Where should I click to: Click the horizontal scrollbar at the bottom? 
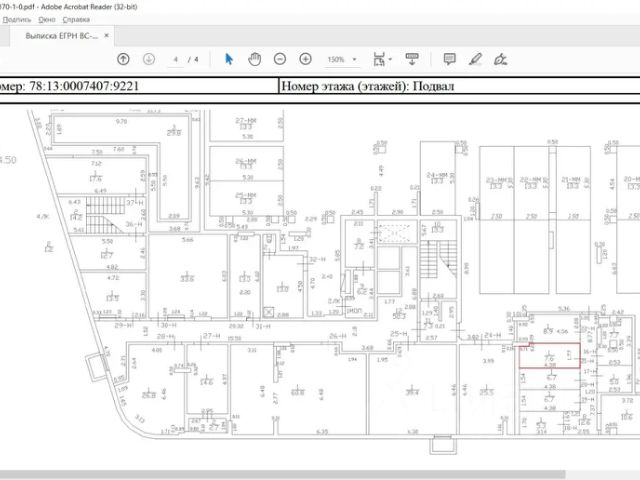282,474
